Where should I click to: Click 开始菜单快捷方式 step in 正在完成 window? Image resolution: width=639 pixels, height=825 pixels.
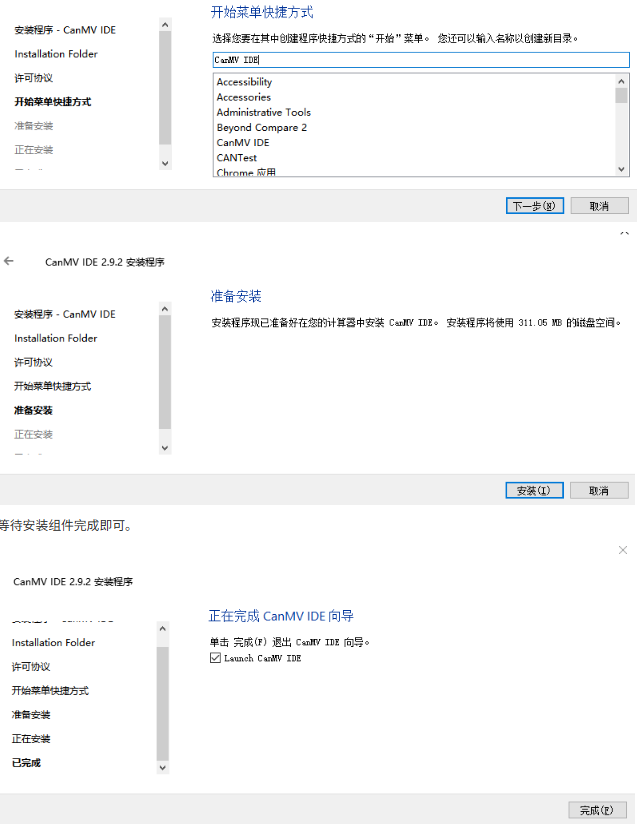(x=51, y=691)
